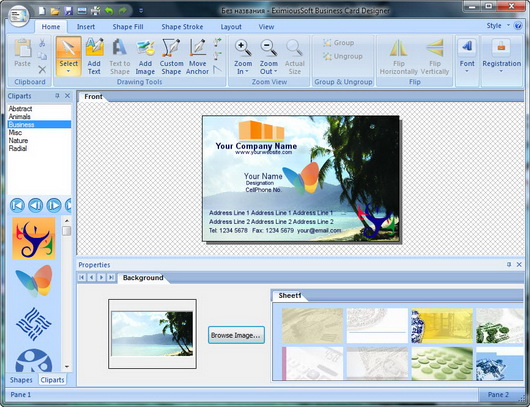Open the Zoom In dropdown
The height and width of the screenshot is (407, 530).
243,71
